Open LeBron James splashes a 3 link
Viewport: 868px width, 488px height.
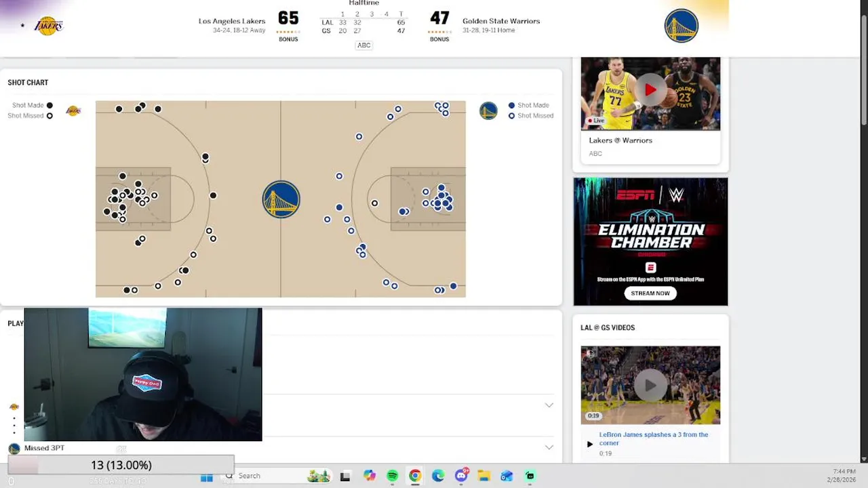coord(653,439)
